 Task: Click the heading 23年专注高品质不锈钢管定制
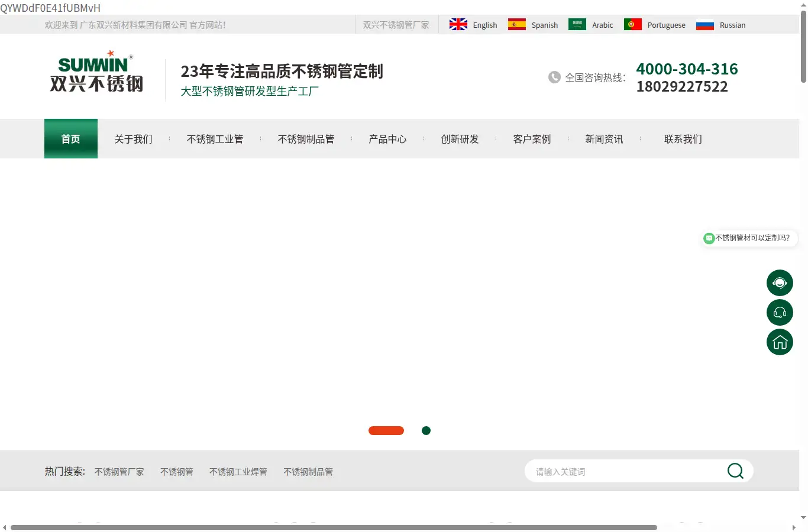[x=282, y=72]
